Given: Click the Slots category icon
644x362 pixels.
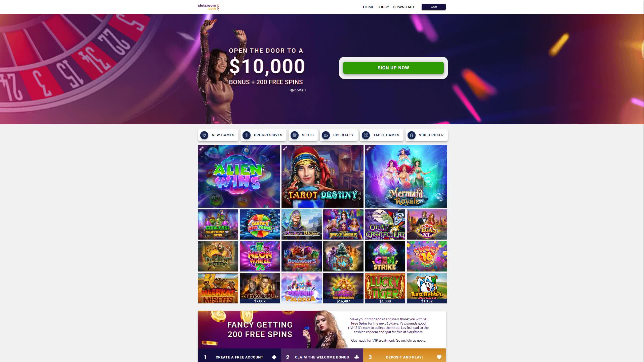Looking at the screenshot, I should point(294,135).
